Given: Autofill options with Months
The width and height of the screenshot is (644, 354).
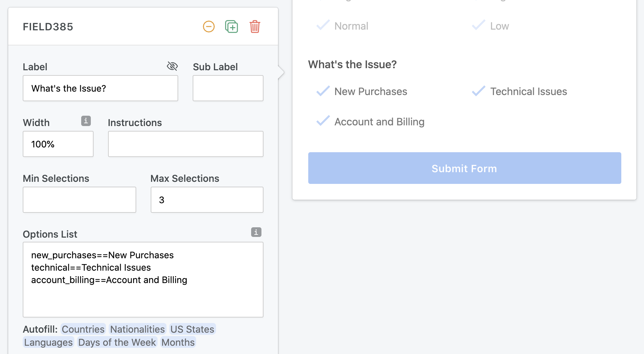Looking at the screenshot, I should [x=178, y=342].
